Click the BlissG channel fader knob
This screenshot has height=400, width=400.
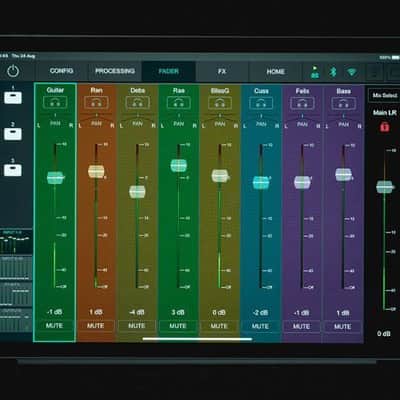220,176
